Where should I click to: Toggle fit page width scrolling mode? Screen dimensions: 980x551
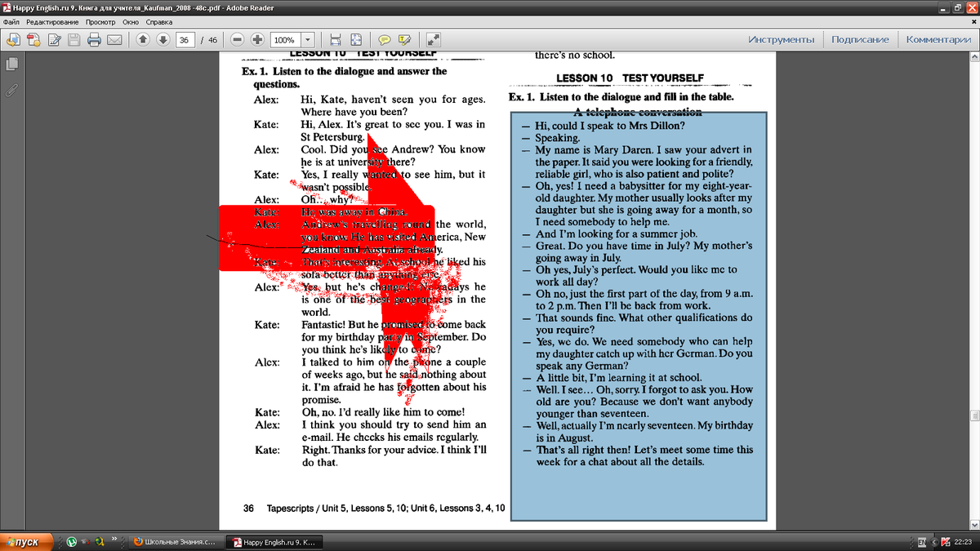335,40
